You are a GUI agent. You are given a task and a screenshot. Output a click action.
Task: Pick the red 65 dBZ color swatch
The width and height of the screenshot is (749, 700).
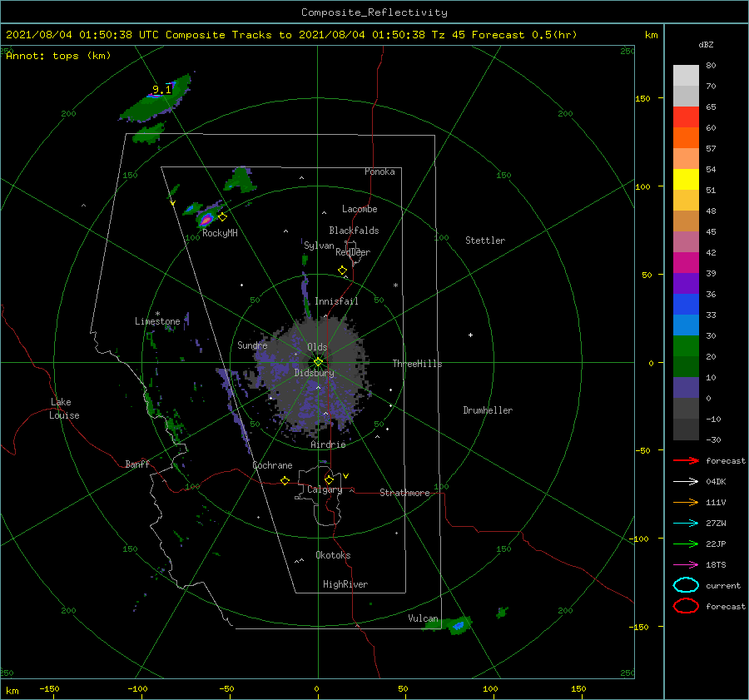[686, 117]
